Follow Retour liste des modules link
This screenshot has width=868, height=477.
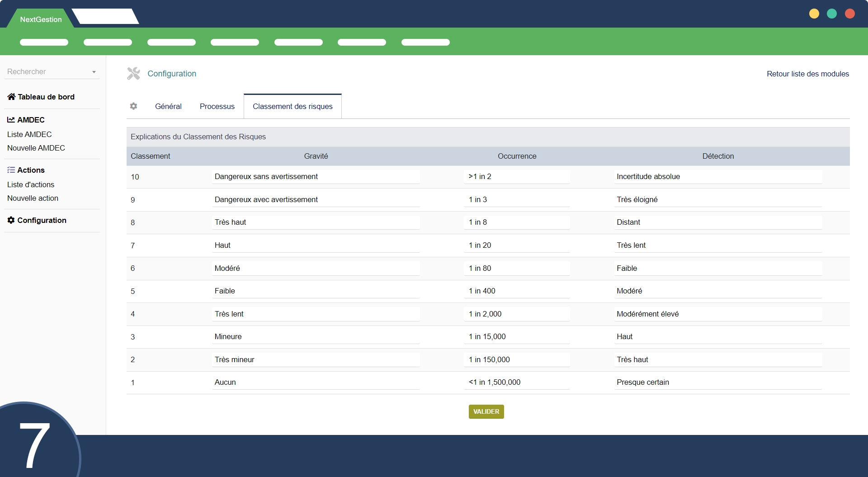coord(807,74)
